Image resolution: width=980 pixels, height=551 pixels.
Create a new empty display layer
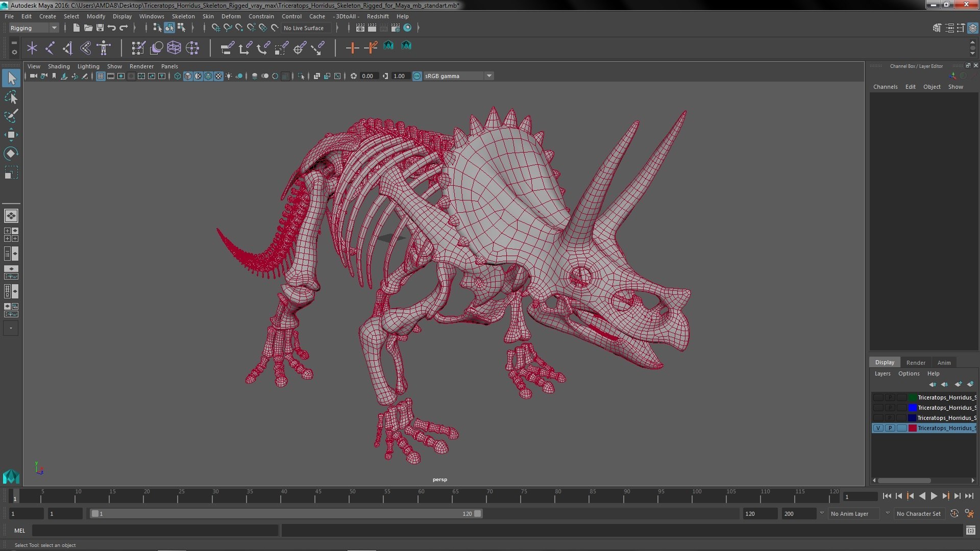958,384
